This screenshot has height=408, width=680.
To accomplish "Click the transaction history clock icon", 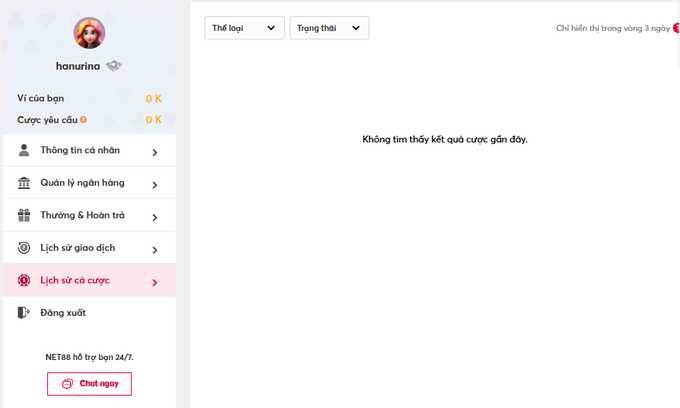I will tap(24, 249).
